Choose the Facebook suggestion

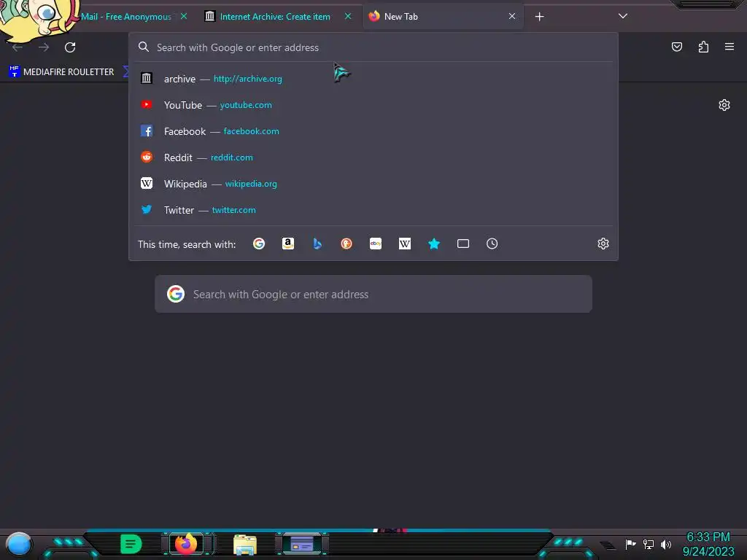pos(373,131)
